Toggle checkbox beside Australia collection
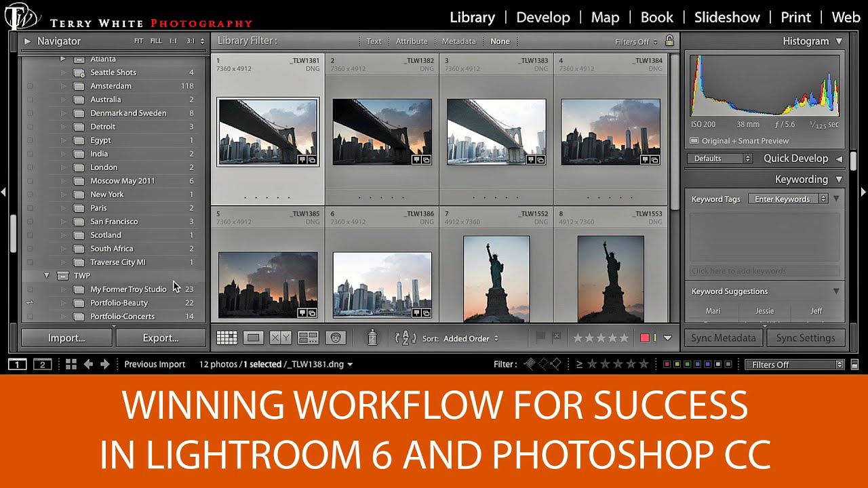This screenshot has width=868, height=488. point(30,100)
